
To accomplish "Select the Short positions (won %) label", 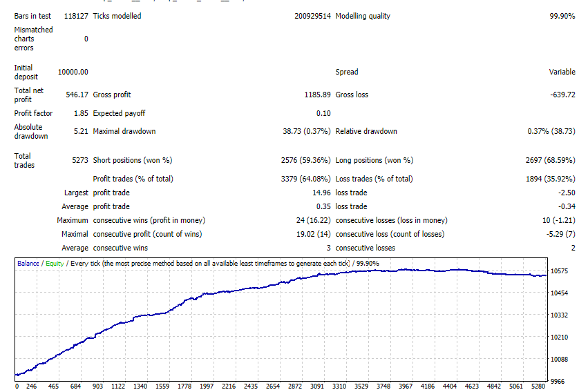I will click(133, 160).
